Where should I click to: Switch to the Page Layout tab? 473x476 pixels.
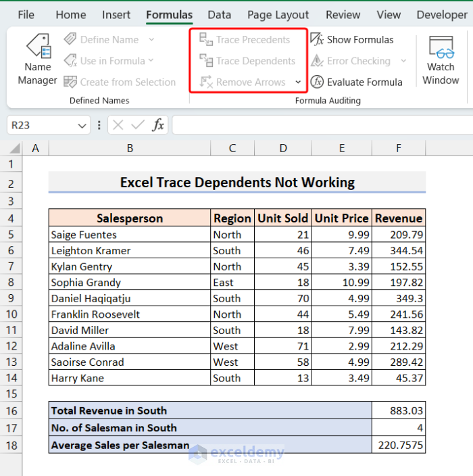pyautogui.click(x=278, y=15)
